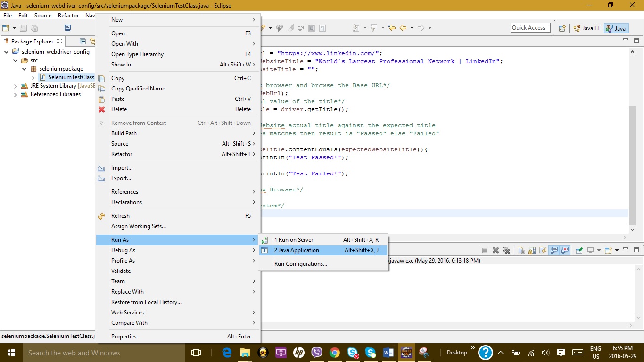Toggle Show Console on Standard Error
This screenshot has width=644, height=362.
[565, 250]
